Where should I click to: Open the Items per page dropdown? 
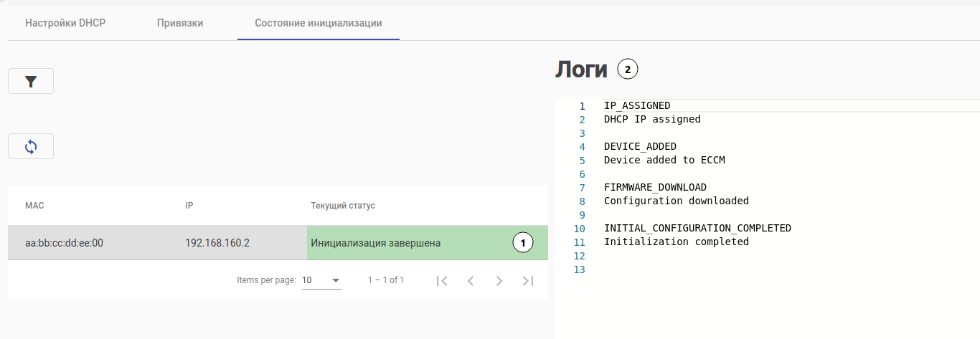click(321, 280)
